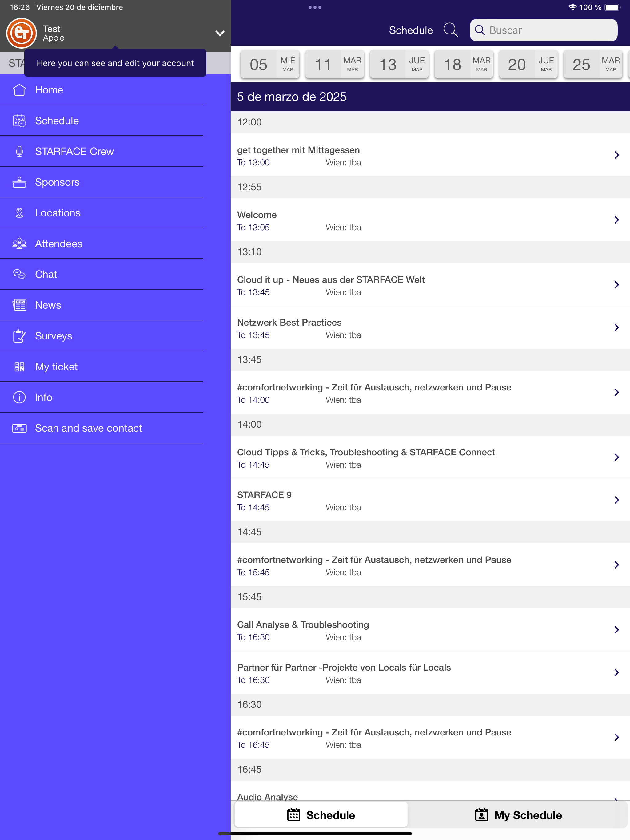This screenshot has height=840, width=630.
Task: Tap the Locations pin icon
Action: click(x=19, y=213)
